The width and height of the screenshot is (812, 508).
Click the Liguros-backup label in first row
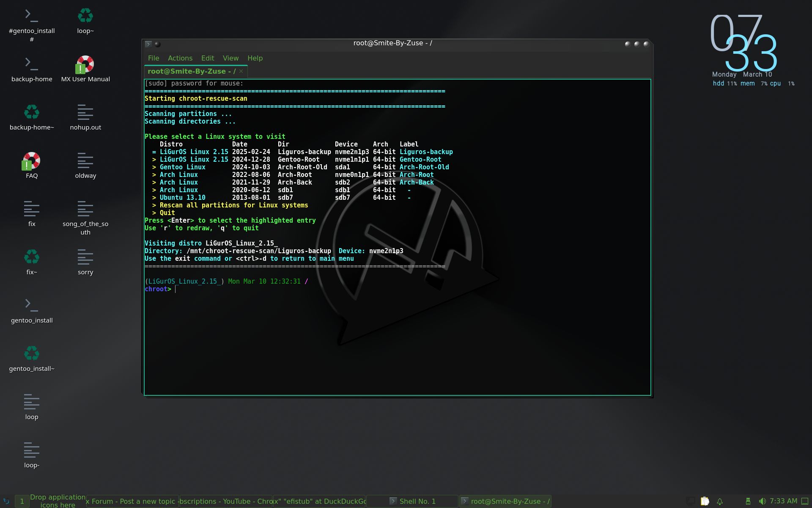point(426,152)
